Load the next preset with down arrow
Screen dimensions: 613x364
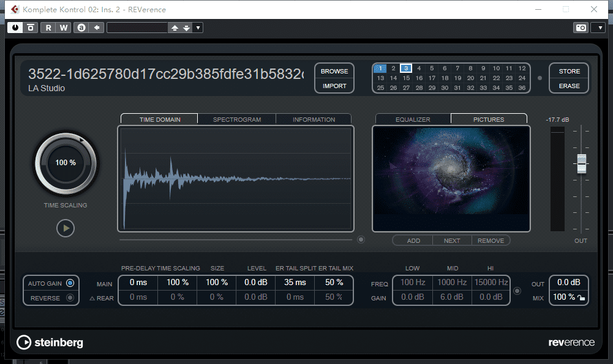[x=186, y=28]
